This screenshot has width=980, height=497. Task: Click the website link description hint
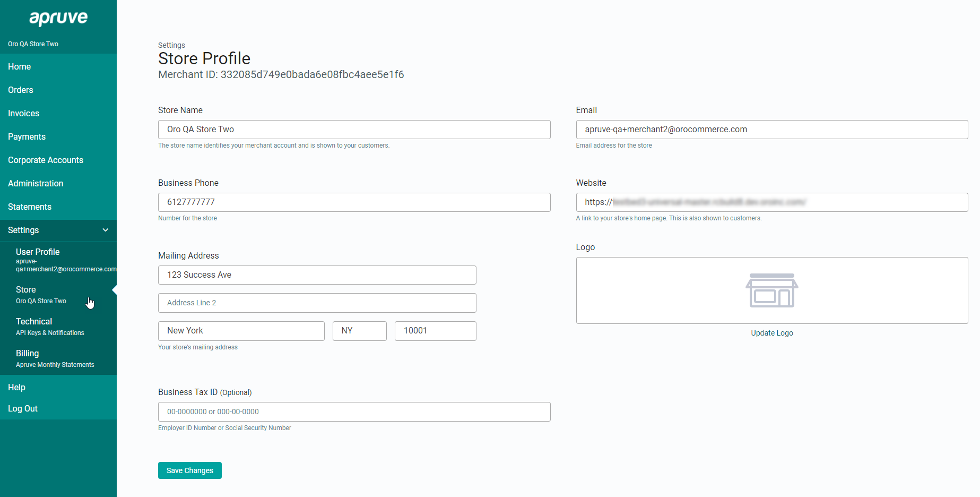[x=669, y=218]
